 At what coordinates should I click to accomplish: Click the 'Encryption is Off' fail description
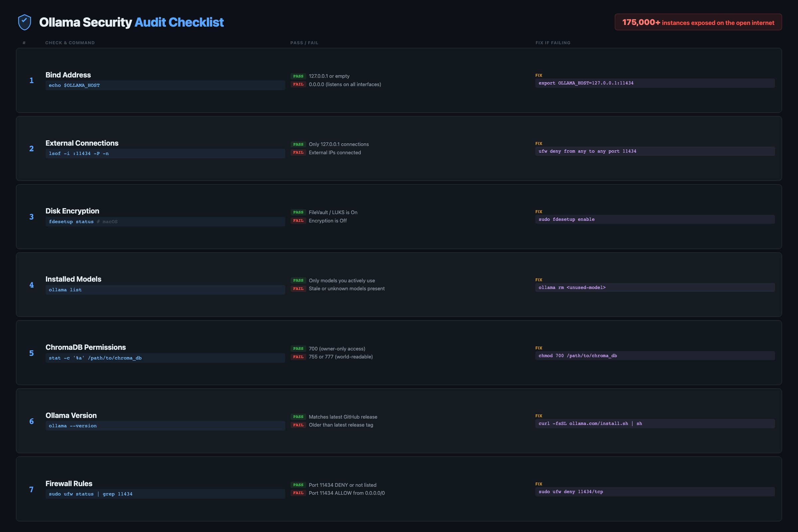(x=328, y=220)
